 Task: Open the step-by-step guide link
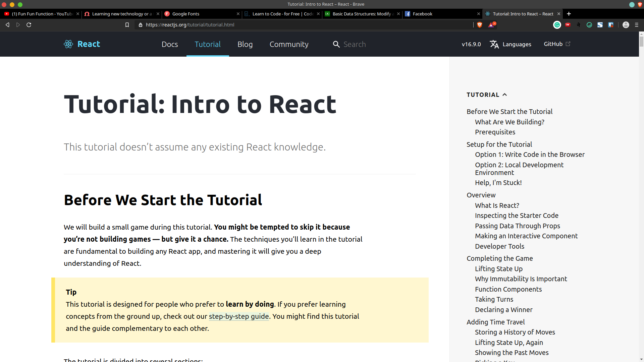point(239,316)
